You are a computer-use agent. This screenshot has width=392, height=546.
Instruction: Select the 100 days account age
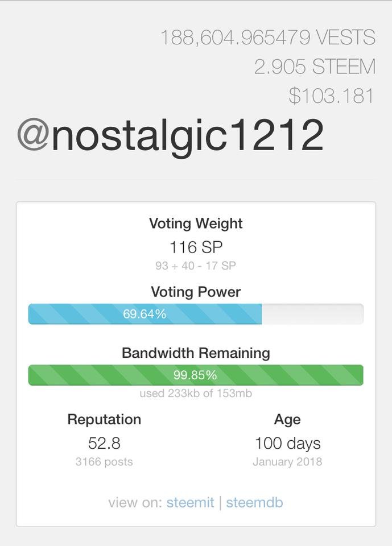click(287, 443)
